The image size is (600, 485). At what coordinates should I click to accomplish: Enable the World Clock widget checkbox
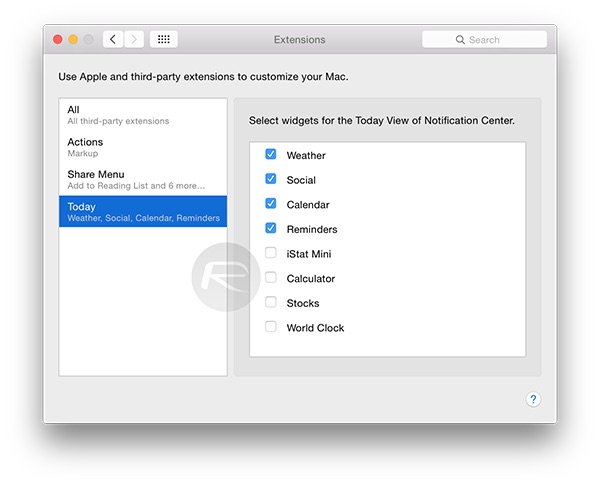271,327
